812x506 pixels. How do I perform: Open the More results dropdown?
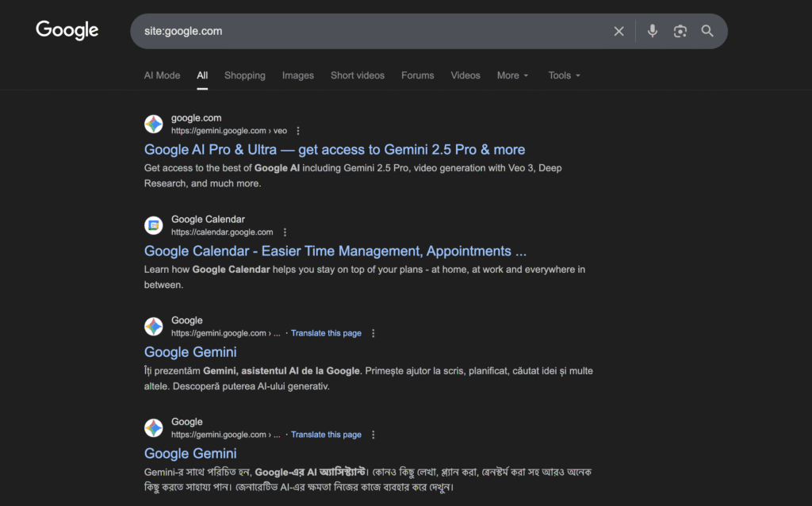[512, 75]
